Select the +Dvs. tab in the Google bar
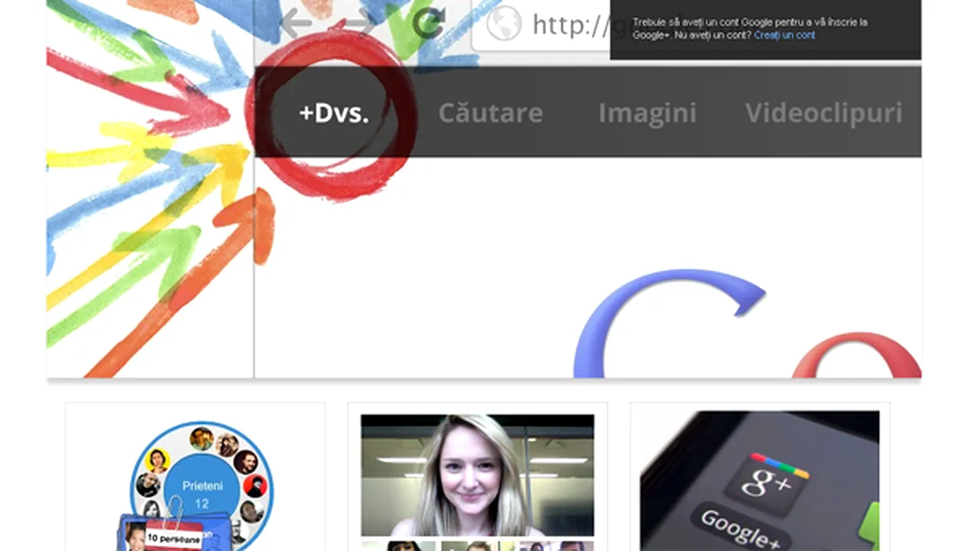 point(334,113)
